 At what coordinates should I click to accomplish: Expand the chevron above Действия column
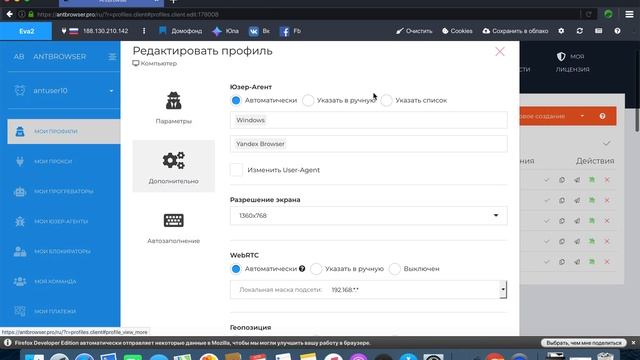pos(607,143)
